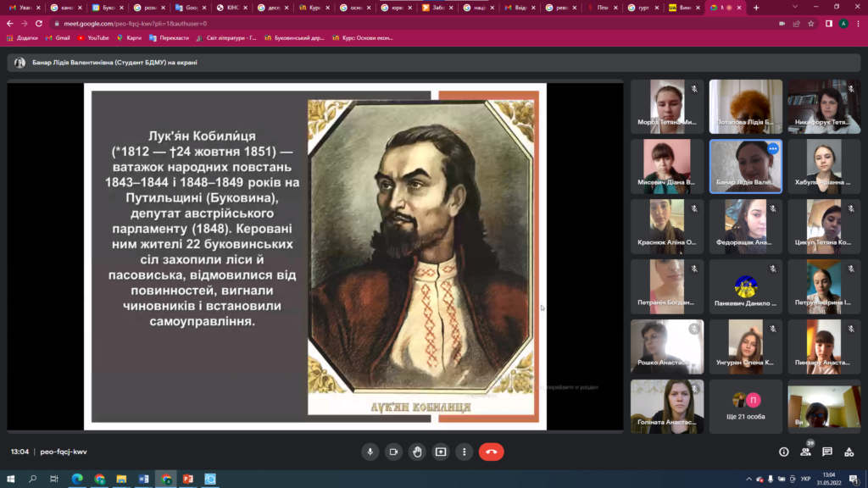Open the Activities shapes icon
This screenshot has height=488, width=868.
pos(849,452)
